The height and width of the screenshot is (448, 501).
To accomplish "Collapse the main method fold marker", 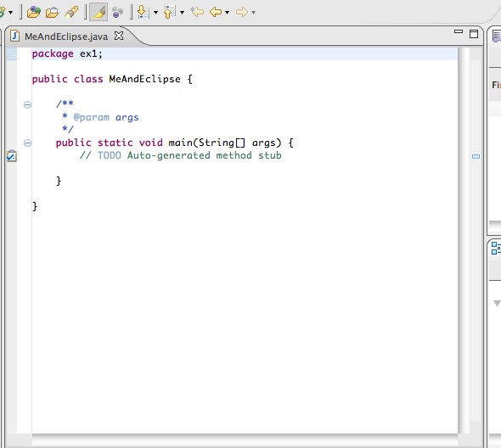I will coord(27,143).
